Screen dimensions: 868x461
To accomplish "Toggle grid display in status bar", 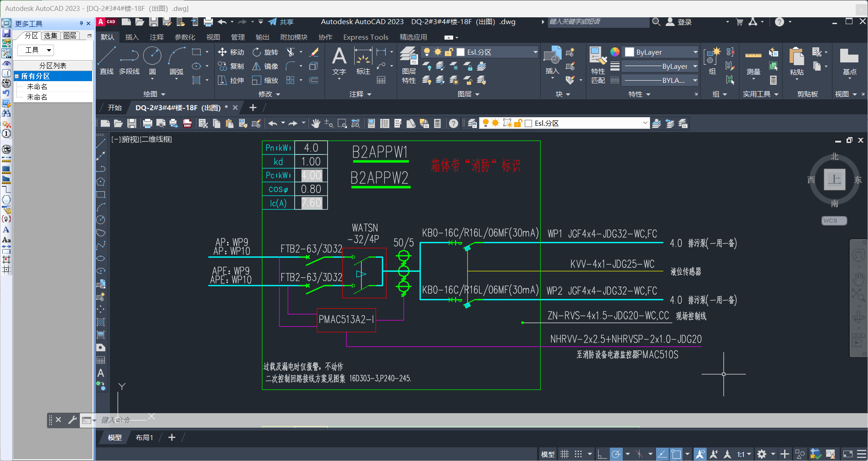I will (x=565, y=454).
